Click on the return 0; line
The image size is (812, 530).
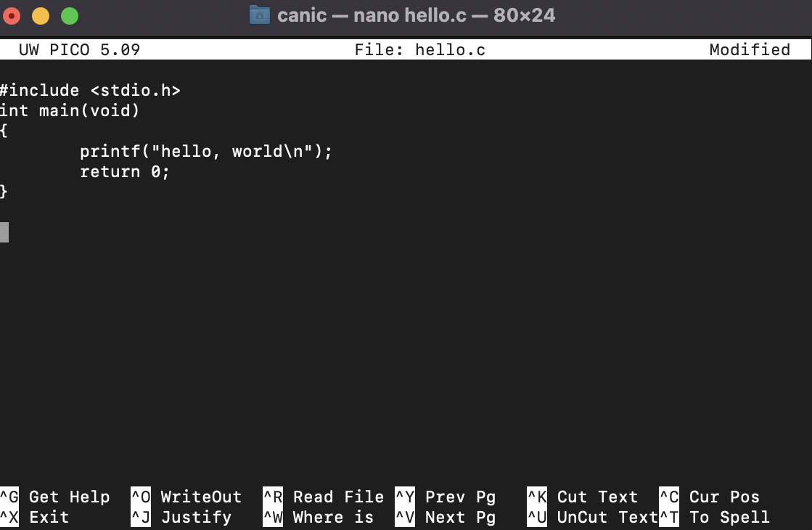(125, 171)
